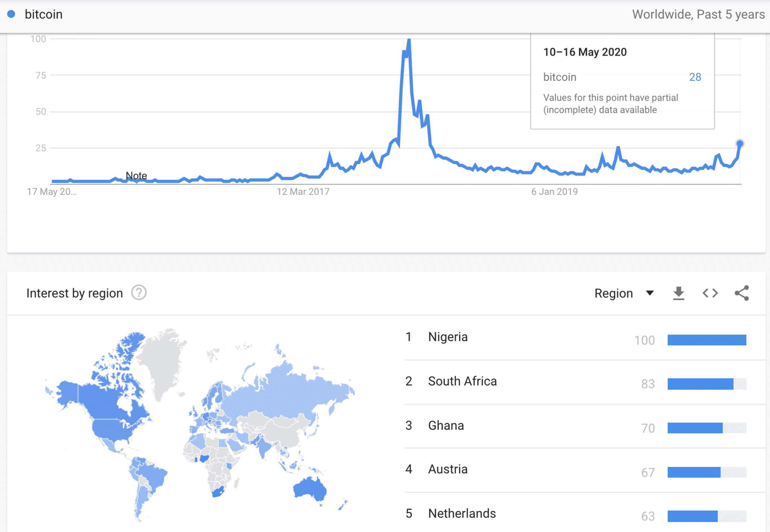Click Nigeria's interest bar
Viewport: 770px width, 532px height.
pyautogui.click(x=707, y=340)
